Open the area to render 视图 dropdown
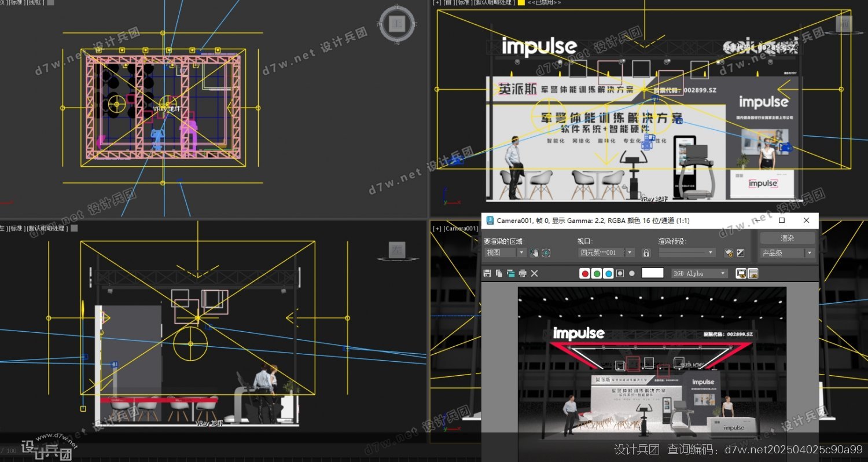The width and height of the screenshot is (868, 462). [505, 252]
